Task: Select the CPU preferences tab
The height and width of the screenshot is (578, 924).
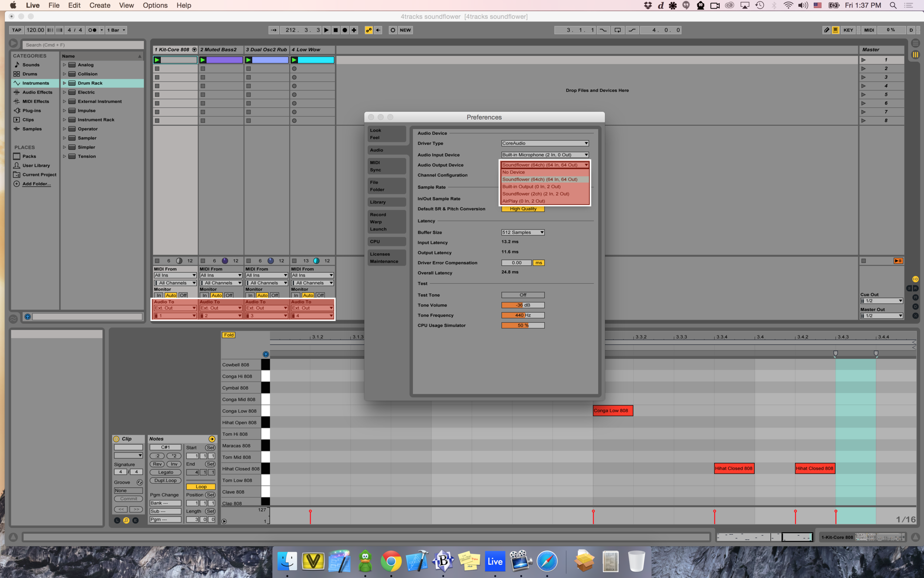Action: 387,241
